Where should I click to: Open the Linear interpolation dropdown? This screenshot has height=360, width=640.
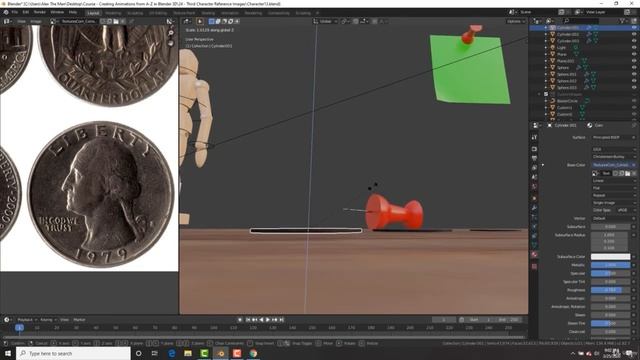[613, 180]
